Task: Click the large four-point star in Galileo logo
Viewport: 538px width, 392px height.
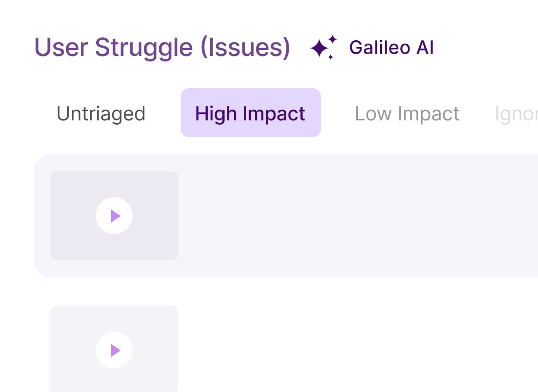Action: coord(319,49)
